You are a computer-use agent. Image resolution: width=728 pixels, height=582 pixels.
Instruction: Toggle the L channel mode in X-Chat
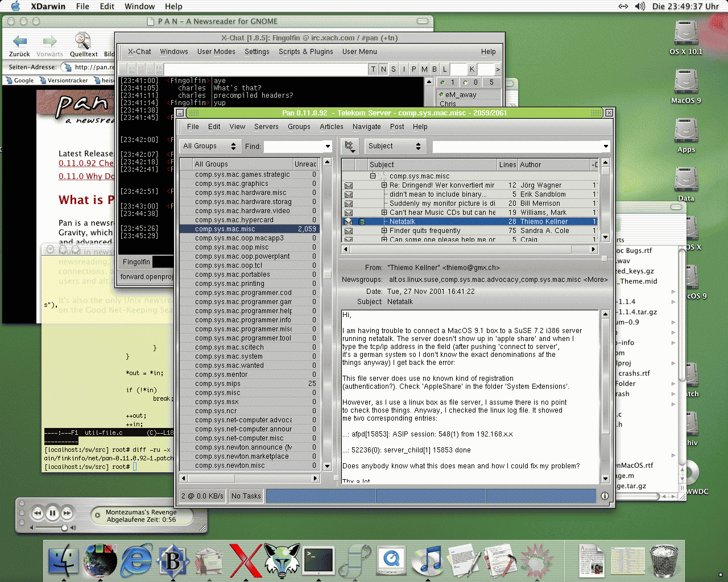point(445,69)
